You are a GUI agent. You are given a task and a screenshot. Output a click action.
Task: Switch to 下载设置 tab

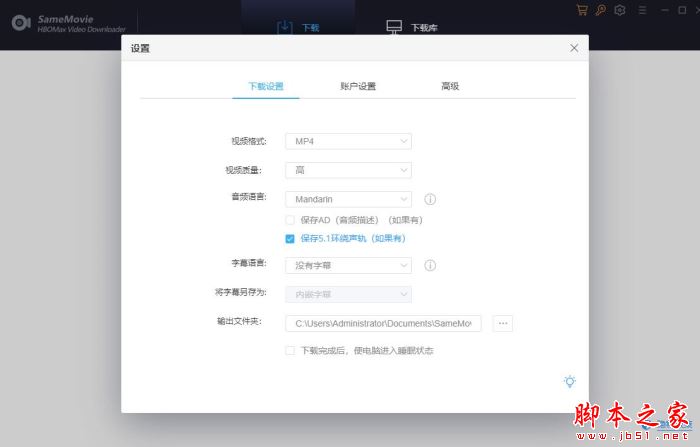pyautogui.click(x=266, y=86)
